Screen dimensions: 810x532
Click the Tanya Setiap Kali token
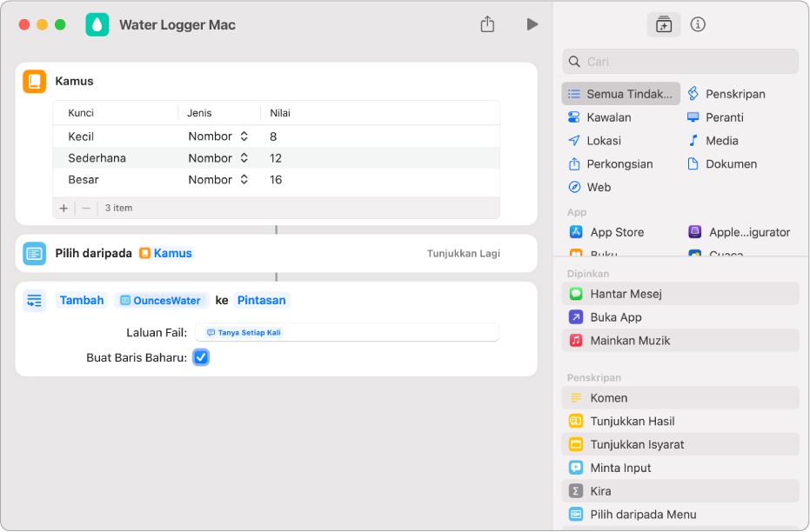point(244,333)
